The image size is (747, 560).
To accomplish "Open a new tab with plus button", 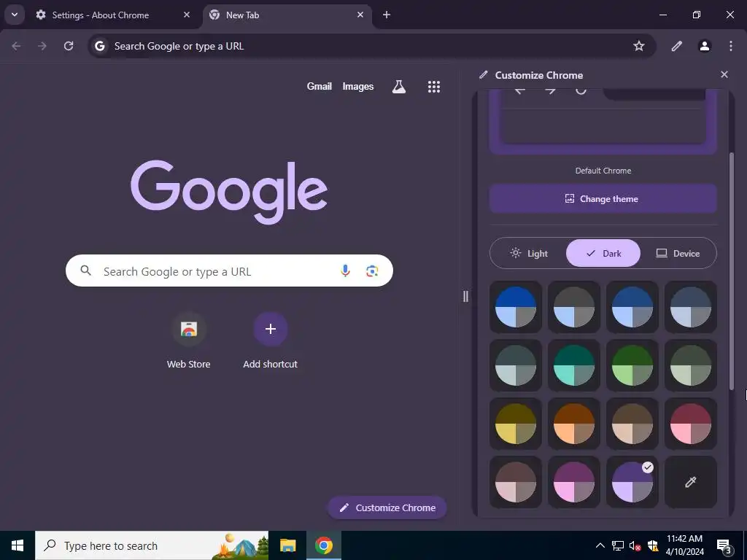I will (387, 15).
